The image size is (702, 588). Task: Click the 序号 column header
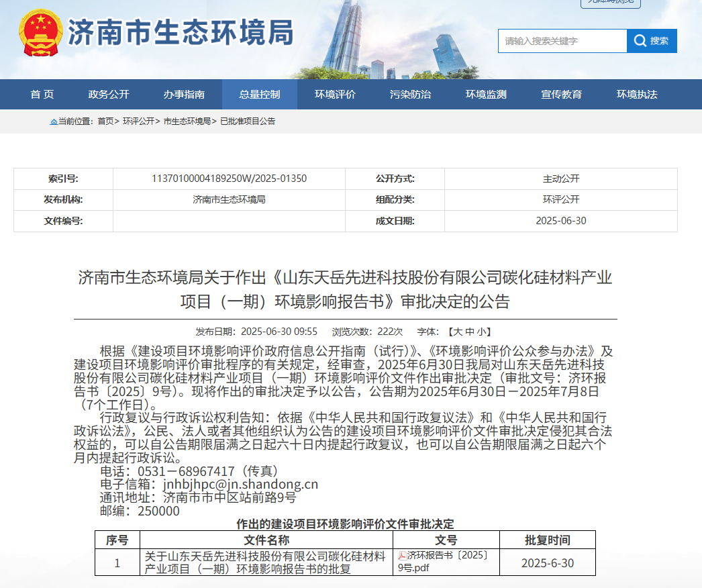click(117, 540)
